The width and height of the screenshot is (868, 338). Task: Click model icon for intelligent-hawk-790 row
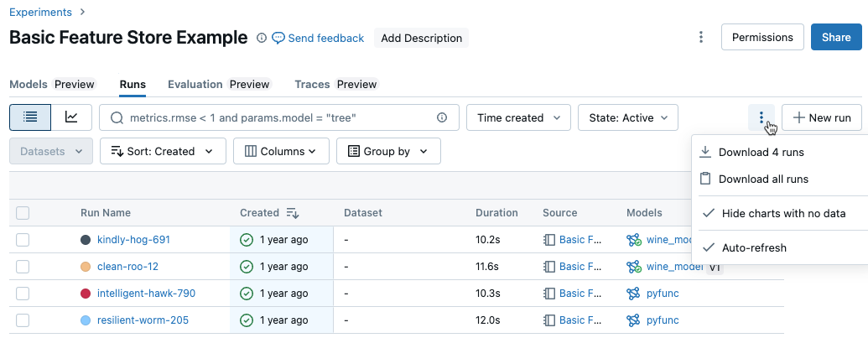633,294
